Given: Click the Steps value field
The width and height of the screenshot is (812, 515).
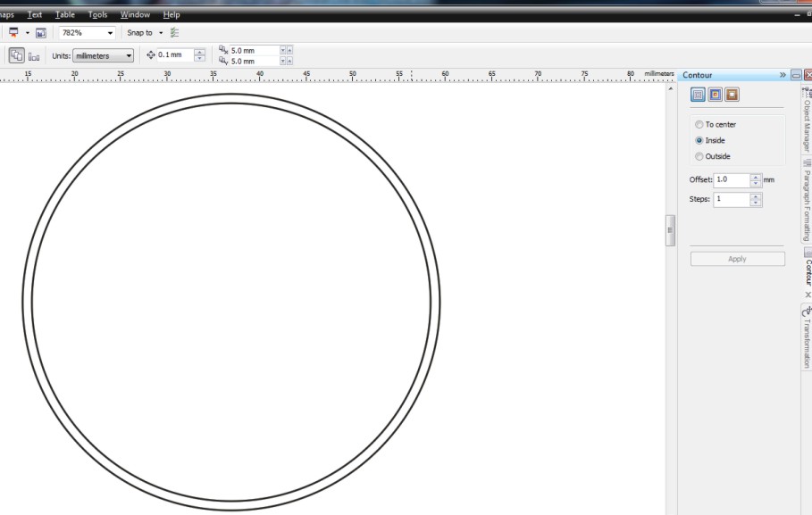Looking at the screenshot, I should tap(732, 199).
